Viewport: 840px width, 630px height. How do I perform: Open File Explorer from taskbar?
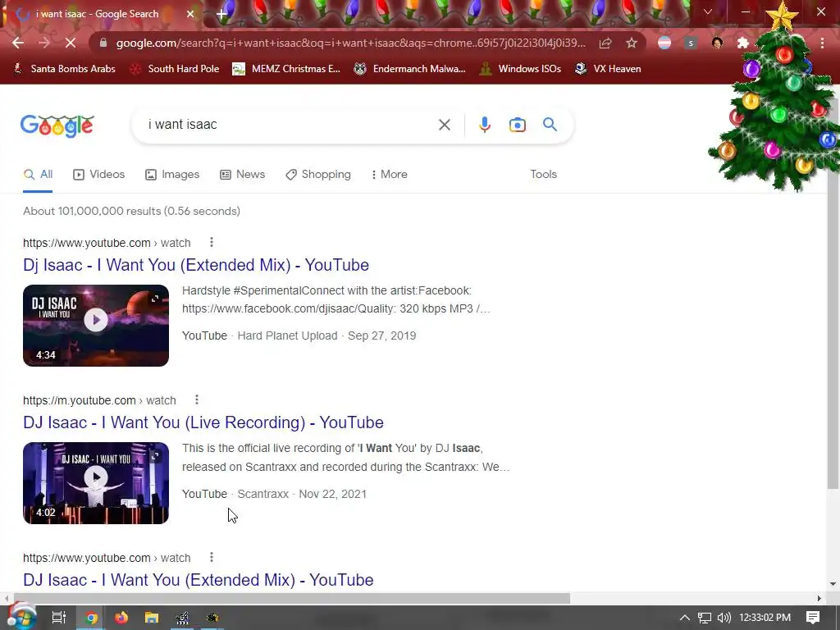pyautogui.click(x=152, y=618)
